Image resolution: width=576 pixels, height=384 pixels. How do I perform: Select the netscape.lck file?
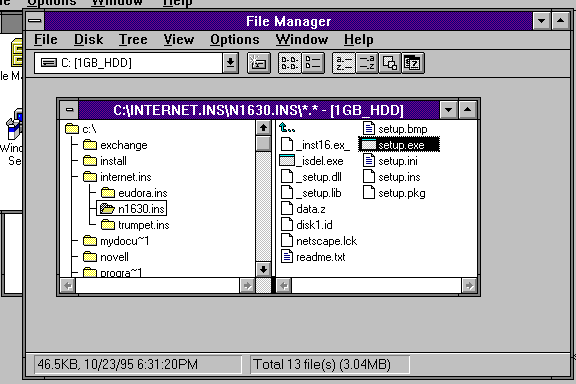tap(319, 241)
